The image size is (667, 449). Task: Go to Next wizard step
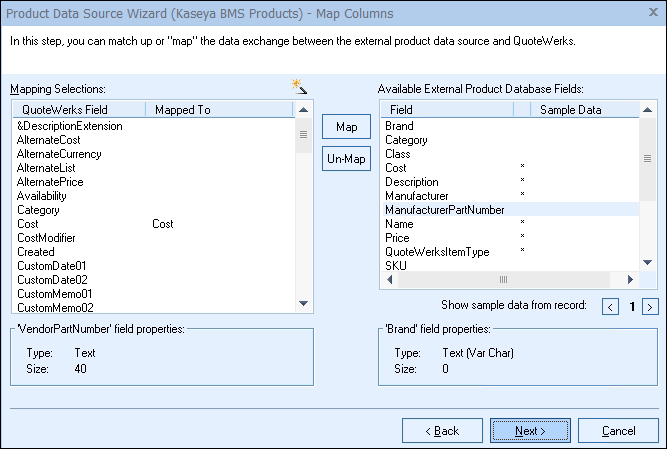point(530,430)
